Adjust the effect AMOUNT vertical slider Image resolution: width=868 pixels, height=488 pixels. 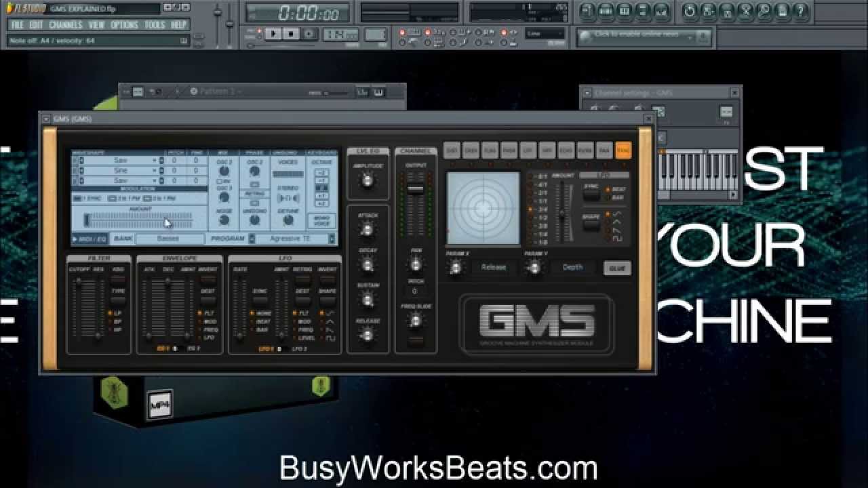[561, 214]
